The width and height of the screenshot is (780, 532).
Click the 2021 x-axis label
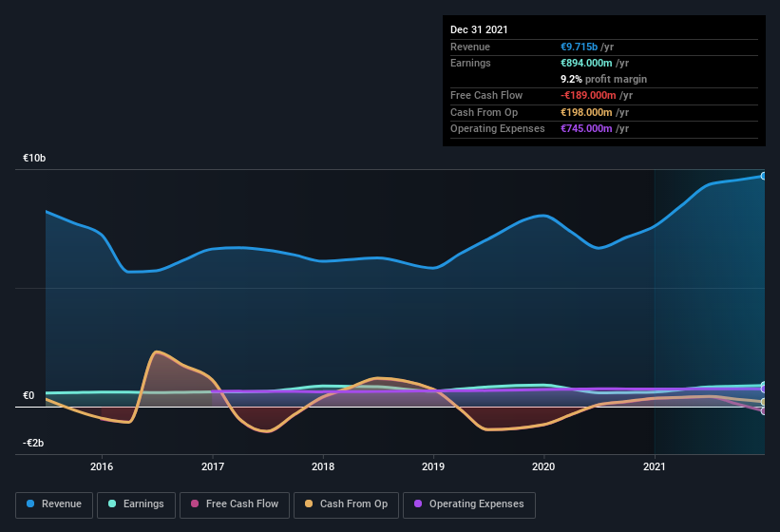pyautogui.click(x=655, y=466)
